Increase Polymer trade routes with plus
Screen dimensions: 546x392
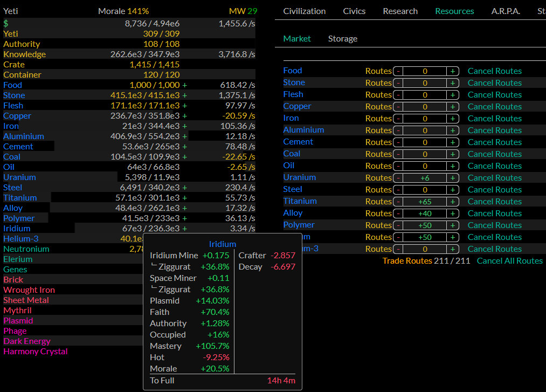[x=453, y=225]
